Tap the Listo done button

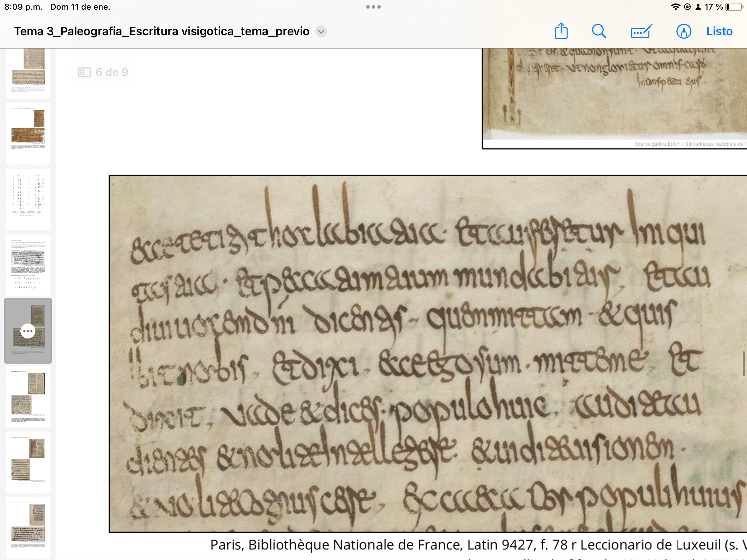719,31
